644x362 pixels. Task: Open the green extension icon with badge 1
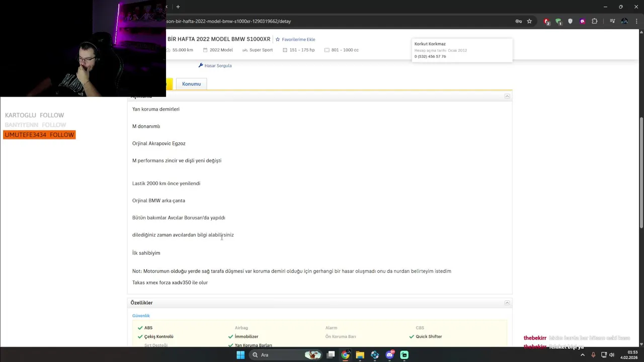coord(558,21)
